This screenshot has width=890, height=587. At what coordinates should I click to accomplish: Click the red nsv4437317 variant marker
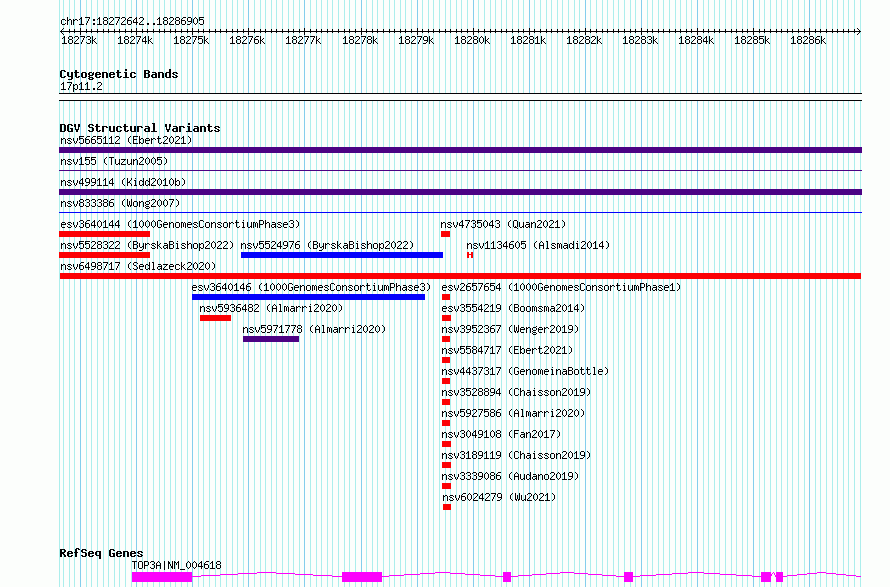pos(446,381)
